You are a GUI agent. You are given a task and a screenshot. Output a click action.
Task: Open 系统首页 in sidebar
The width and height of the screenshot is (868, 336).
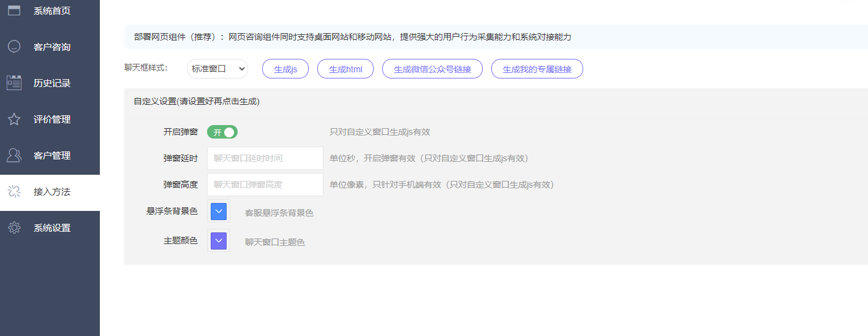coord(50,10)
